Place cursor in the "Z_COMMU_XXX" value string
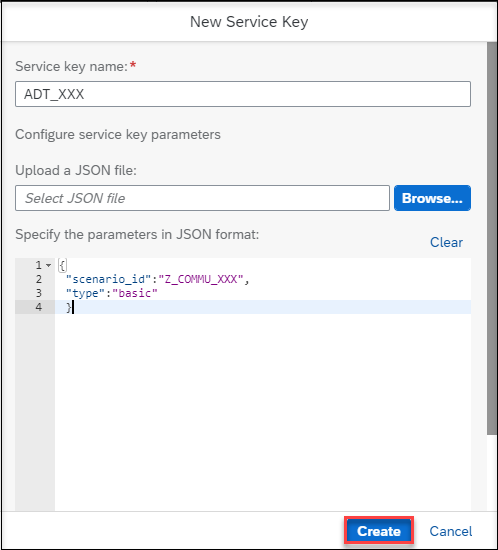 coord(201,279)
